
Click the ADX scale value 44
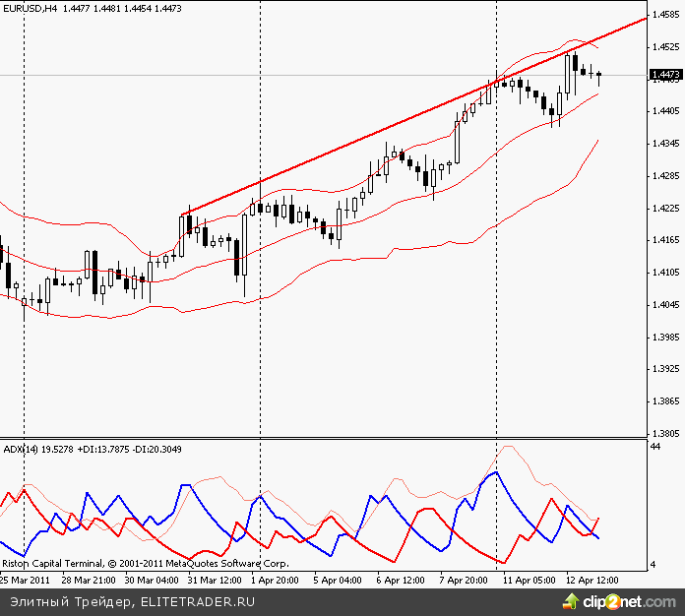656,448
